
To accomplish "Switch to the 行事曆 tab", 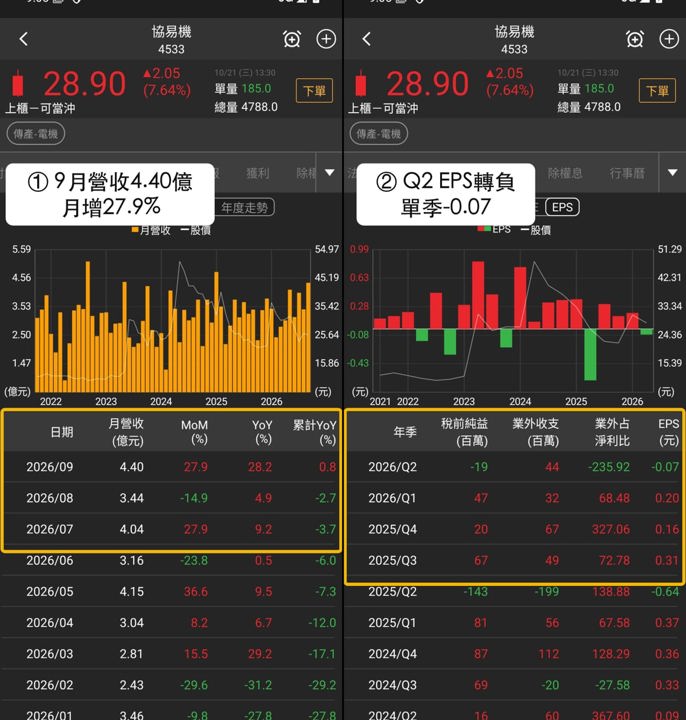I will [627, 173].
